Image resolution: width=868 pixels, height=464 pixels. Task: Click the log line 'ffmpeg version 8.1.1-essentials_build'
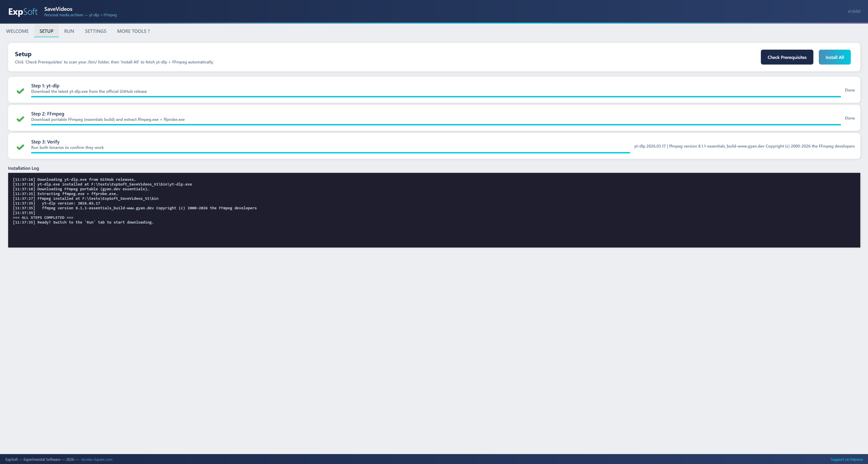[x=135, y=208]
